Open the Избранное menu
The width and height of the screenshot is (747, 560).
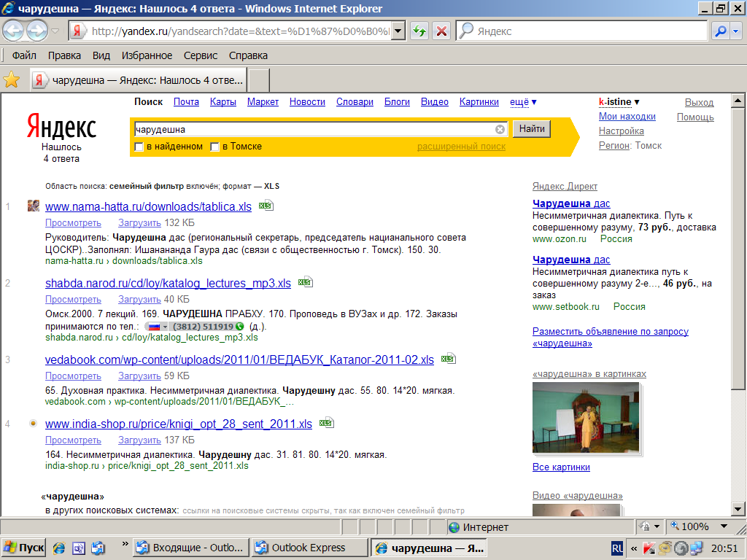click(x=147, y=55)
